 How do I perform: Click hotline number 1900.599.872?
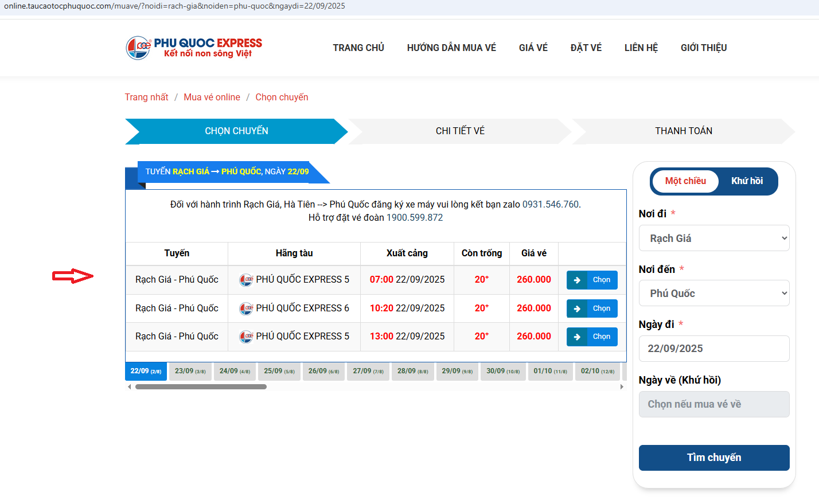pyautogui.click(x=415, y=218)
